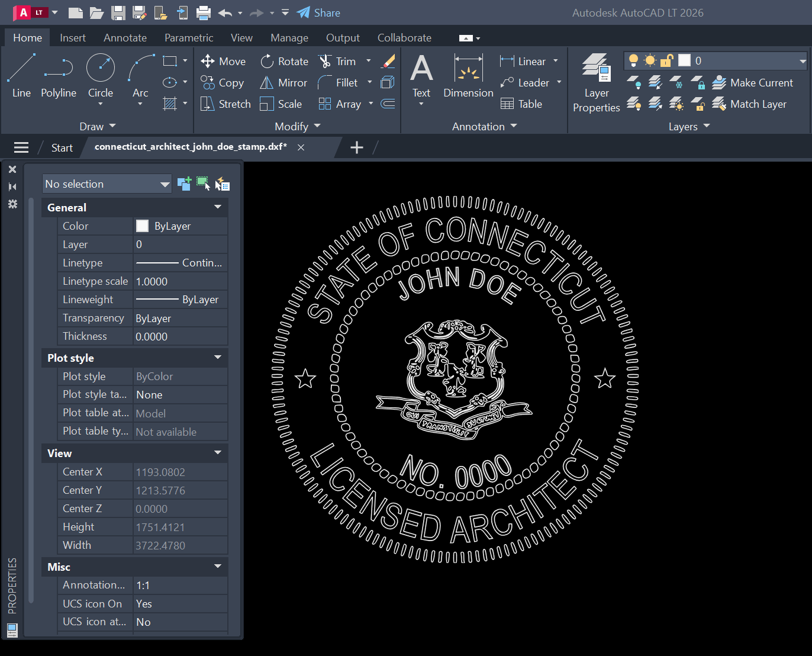812x656 pixels.
Task: Switch to the Annotate ribbon tab
Action: [x=125, y=38]
